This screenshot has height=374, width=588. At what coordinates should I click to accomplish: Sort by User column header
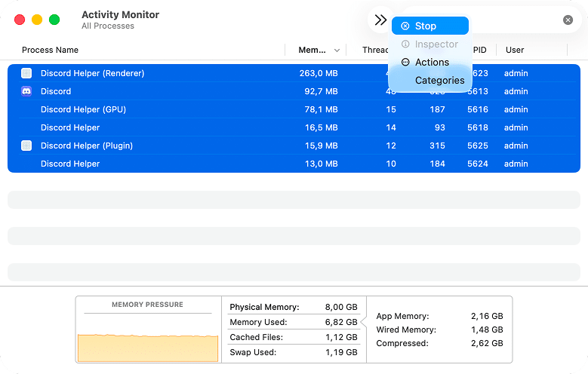tap(515, 50)
